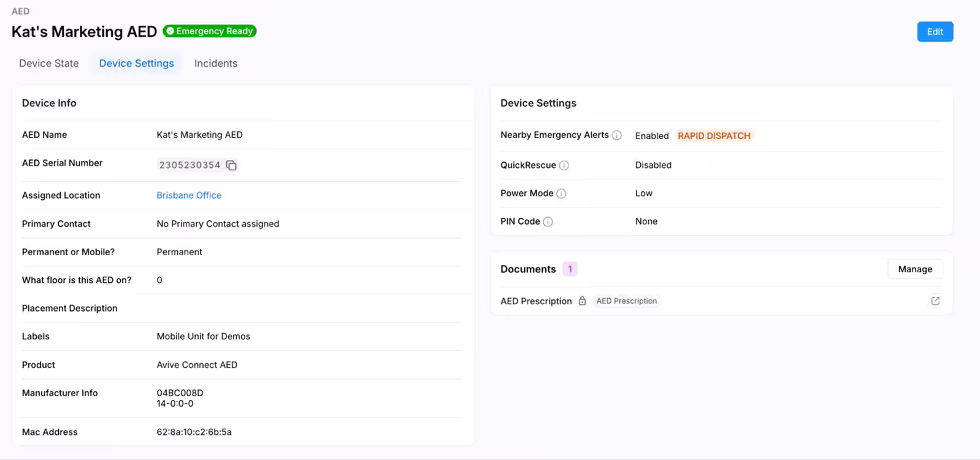The image size is (980, 460).
Task: Click the RAPID DISPATCH badge
Action: pos(714,136)
